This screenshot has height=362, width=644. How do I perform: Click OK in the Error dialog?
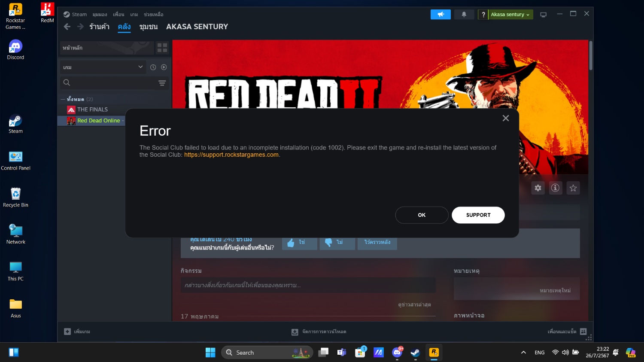click(422, 215)
